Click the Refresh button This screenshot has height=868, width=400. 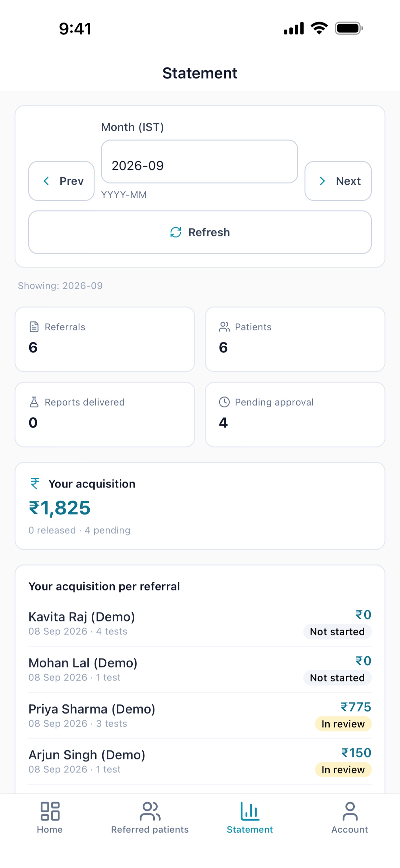(x=200, y=232)
